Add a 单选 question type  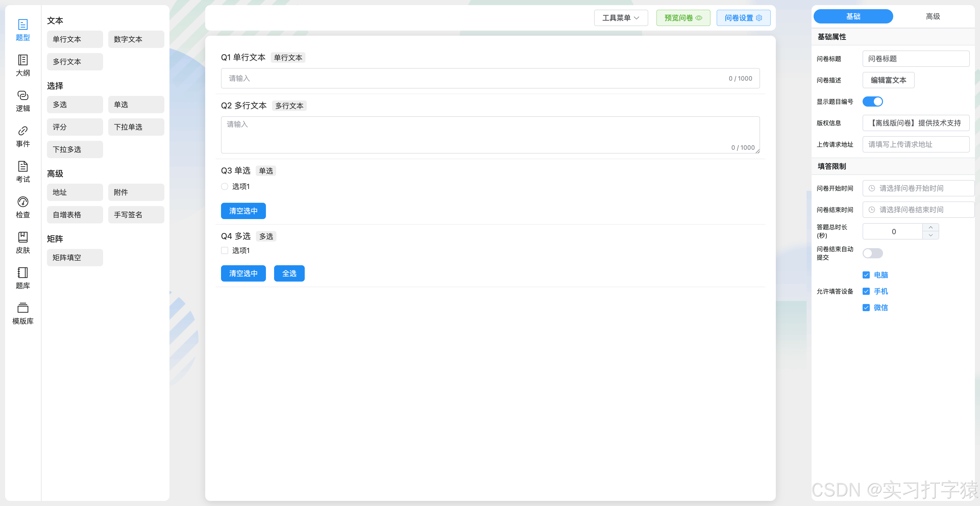click(136, 105)
